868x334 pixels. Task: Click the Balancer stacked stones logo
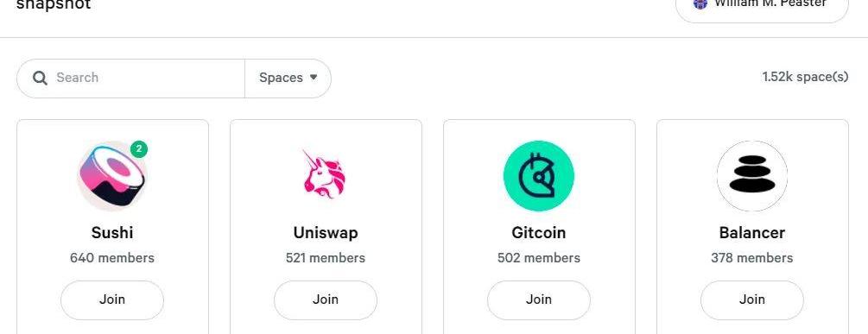point(751,176)
